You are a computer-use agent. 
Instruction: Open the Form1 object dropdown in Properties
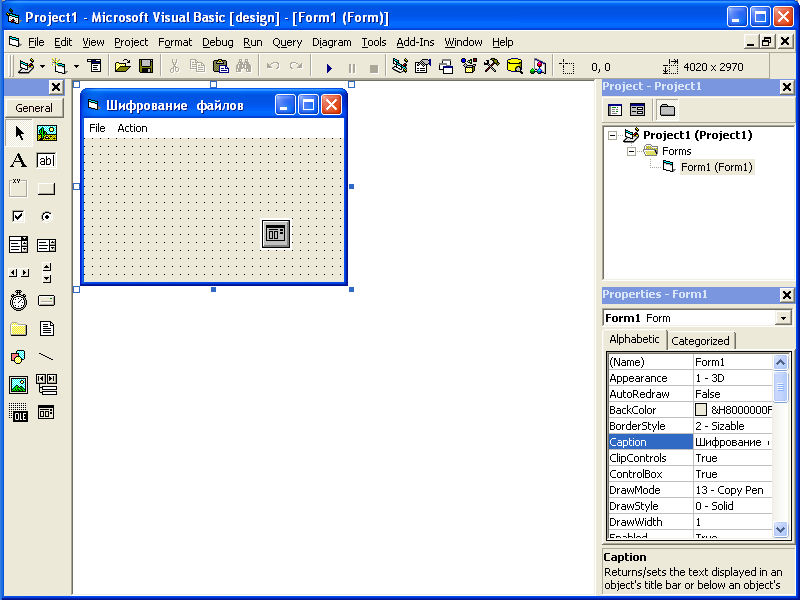[x=783, y=318]
